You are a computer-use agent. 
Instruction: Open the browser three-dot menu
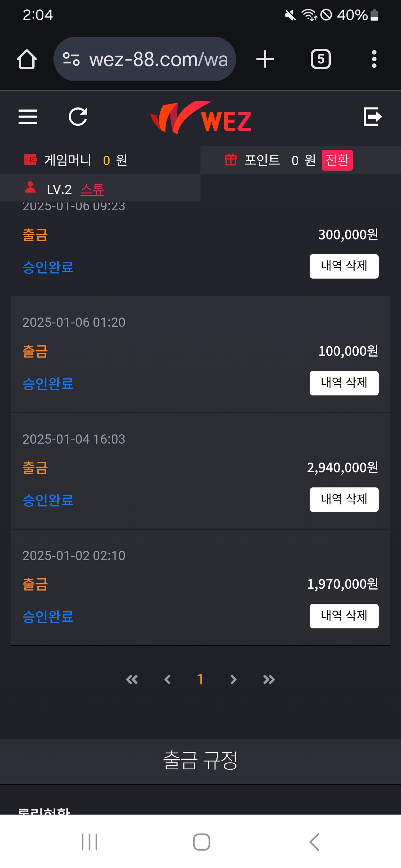coord(374,59)
